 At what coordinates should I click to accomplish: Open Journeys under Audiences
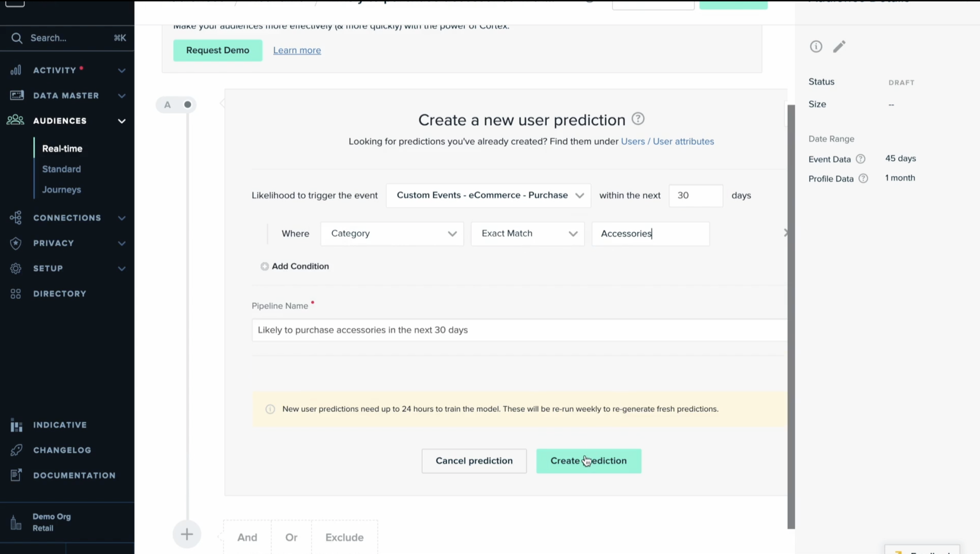(61, 190)
